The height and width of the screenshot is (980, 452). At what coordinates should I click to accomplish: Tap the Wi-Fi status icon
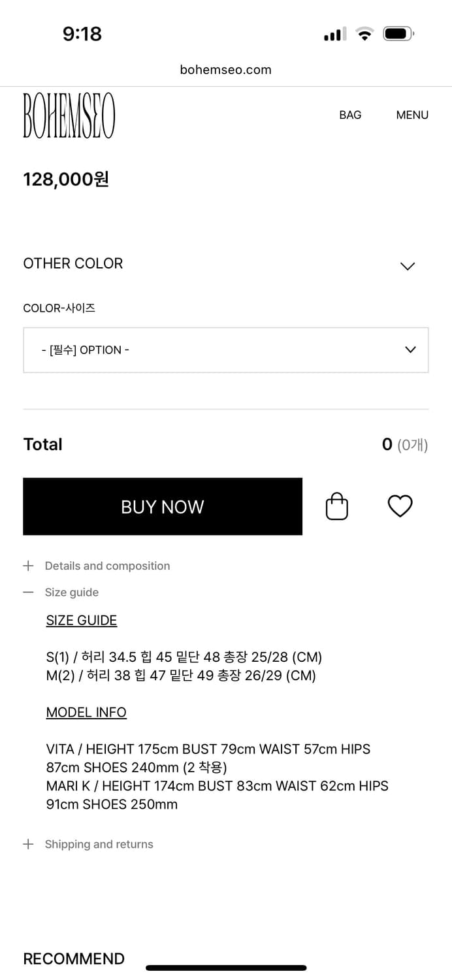pos(364,34)
